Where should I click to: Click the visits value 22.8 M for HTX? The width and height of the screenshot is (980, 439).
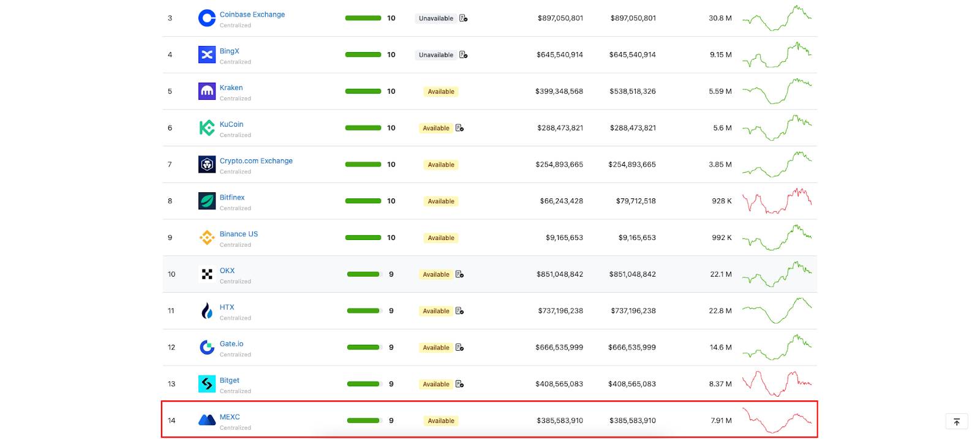coord(720,311)
